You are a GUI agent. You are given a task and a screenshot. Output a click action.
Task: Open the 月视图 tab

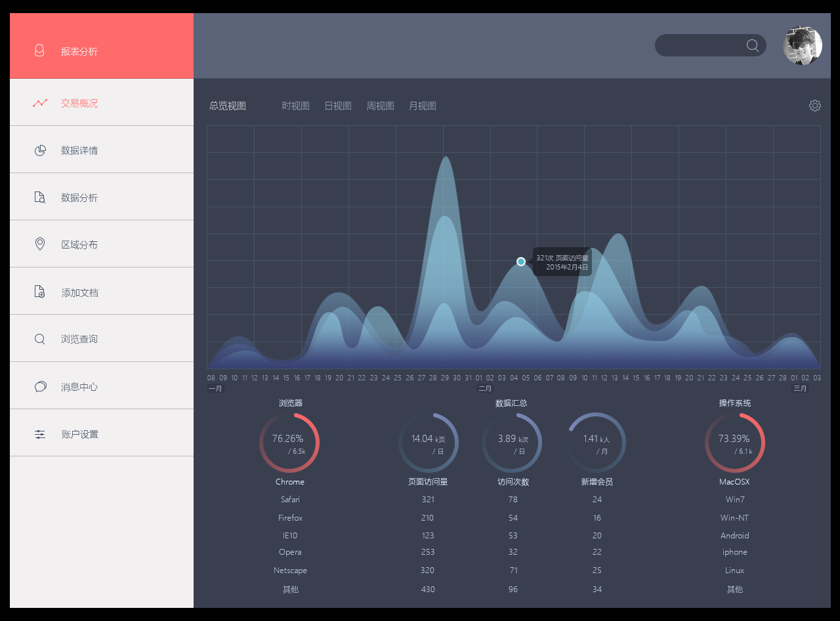(x=423, y=106)
